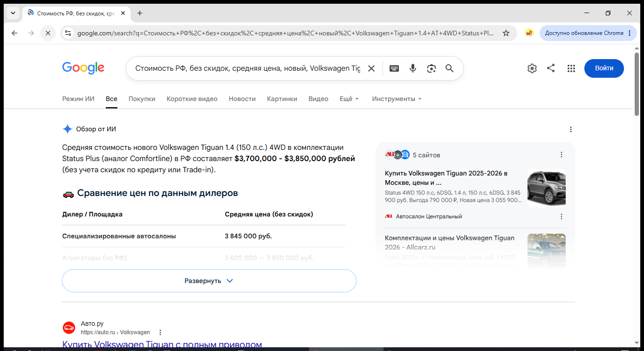Viewport: 644px width, 351px height.
Task: Select the 'Все' results tab
Action: click(x=111, y=99)
